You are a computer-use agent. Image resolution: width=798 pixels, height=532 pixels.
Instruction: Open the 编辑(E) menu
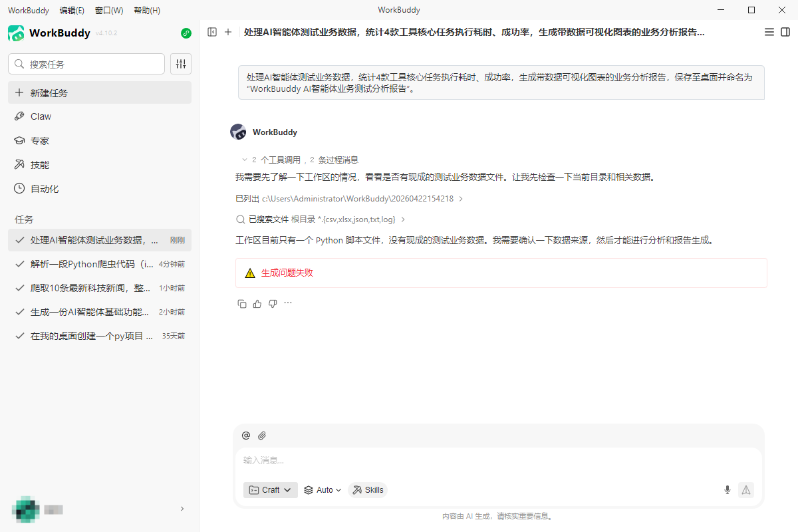[x=72, y=10]
